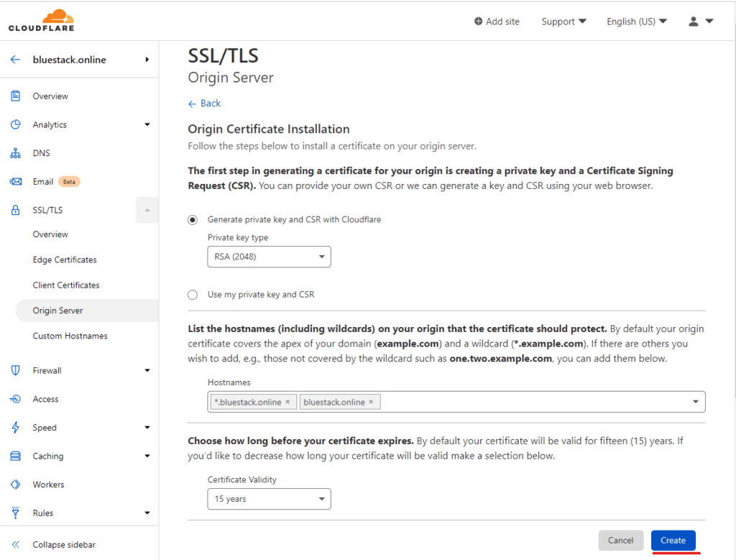Click the Create button
The width and height of the screenshot is (736, 560).
673,541
